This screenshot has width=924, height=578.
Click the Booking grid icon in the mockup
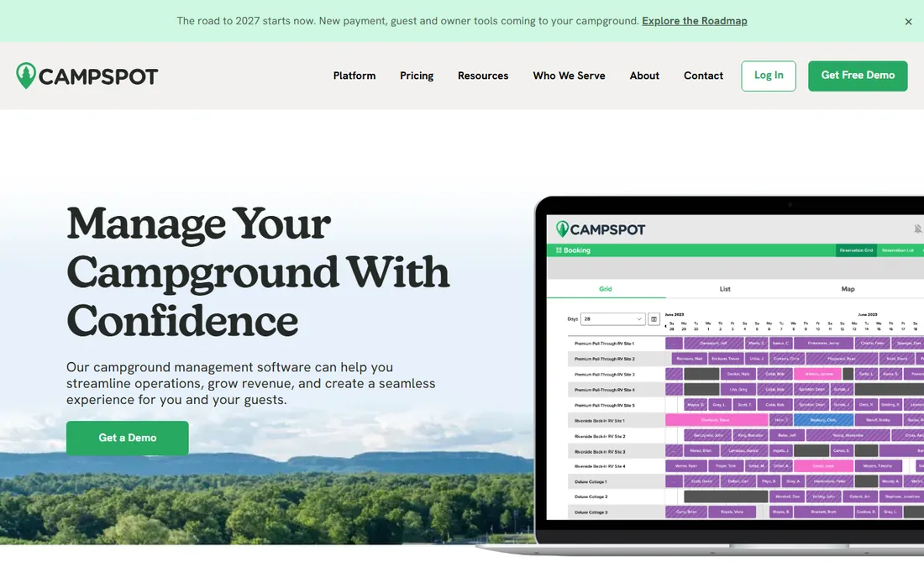pyautogui.click(x=559, y=250)
